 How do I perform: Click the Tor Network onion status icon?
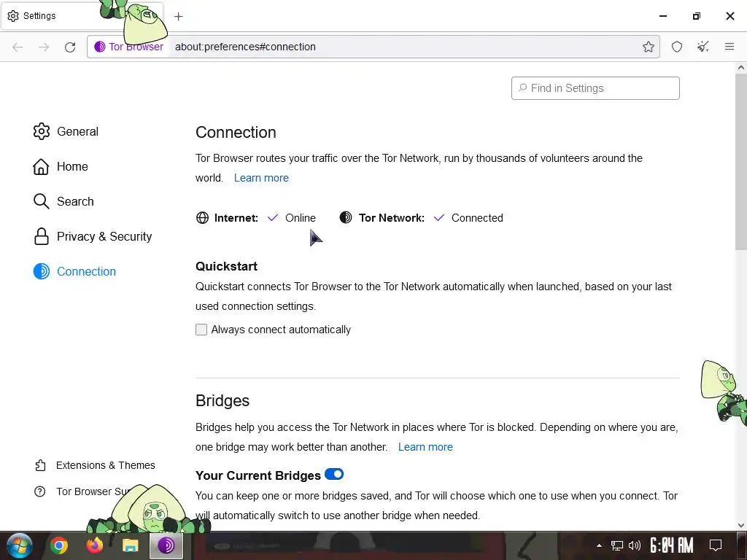pos(346,217)
